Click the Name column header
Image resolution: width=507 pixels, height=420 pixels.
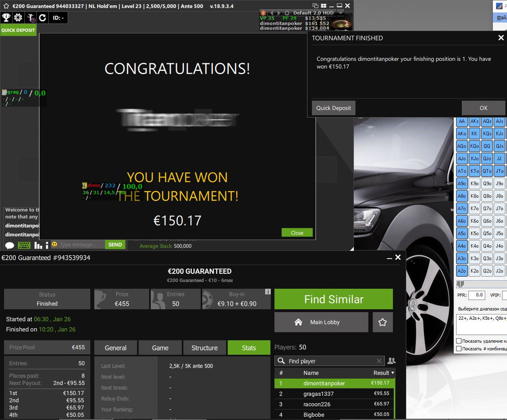[311, 373]
